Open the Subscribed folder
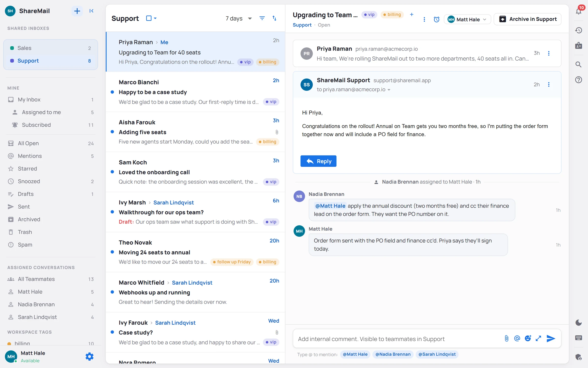Viewport: 588px width, 368px height. [51, 125]
